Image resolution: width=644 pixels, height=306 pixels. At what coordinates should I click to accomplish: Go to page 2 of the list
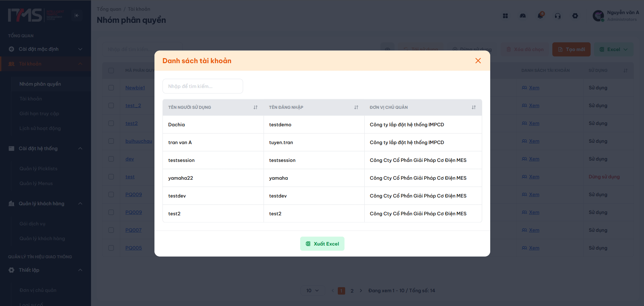[x=352, y=291]
